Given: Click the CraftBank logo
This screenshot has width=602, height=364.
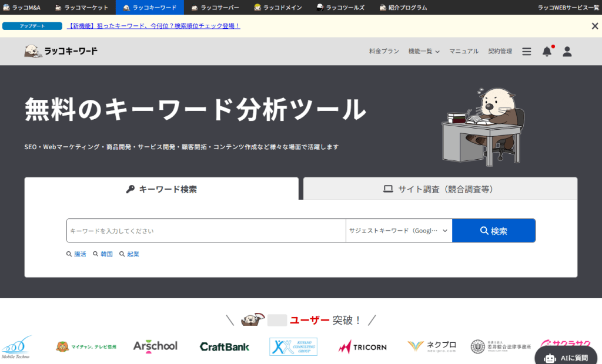Looking at the screenshot, I should 225,346.
